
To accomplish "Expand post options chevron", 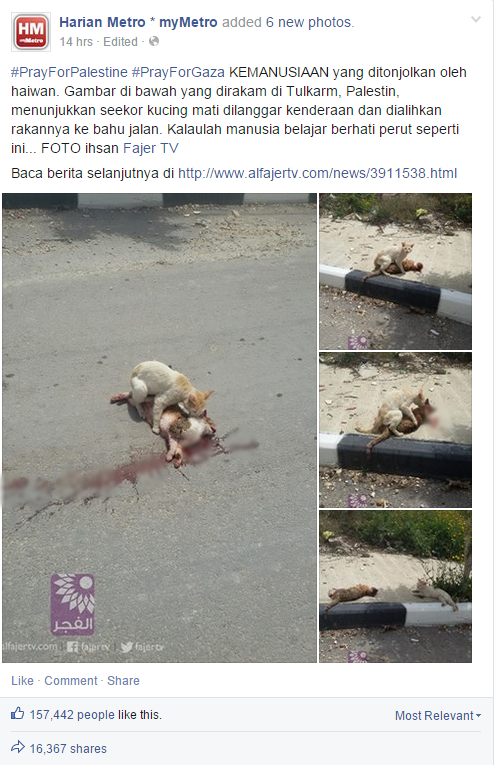I will coord(475,20).
